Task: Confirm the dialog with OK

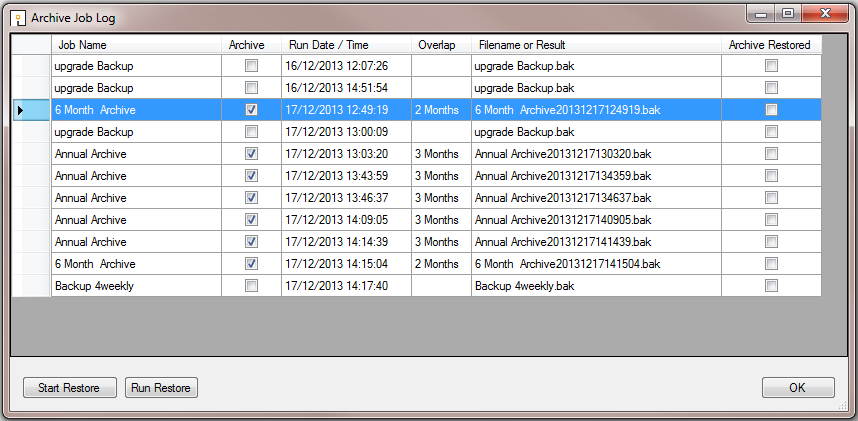Action: 797,388
